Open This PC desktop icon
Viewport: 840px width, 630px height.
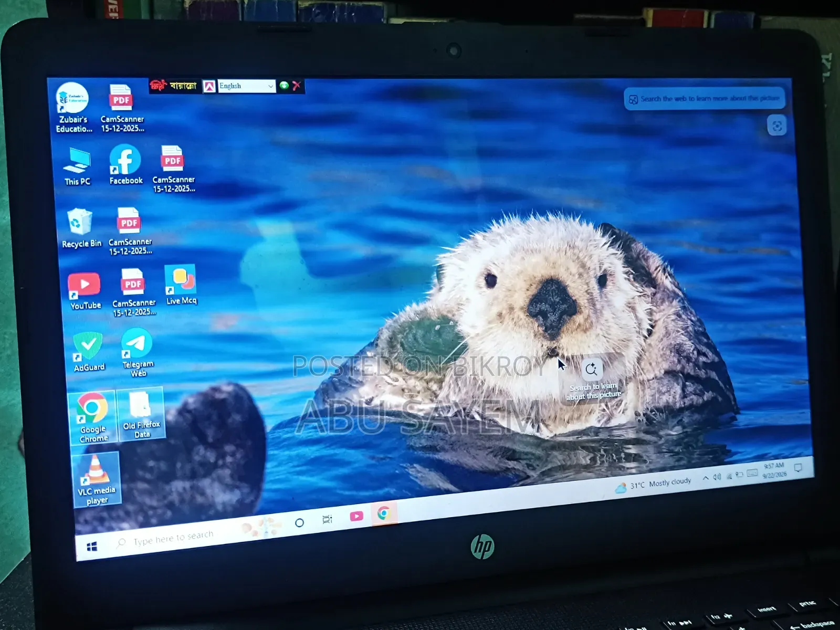click(x=77, y=166)
